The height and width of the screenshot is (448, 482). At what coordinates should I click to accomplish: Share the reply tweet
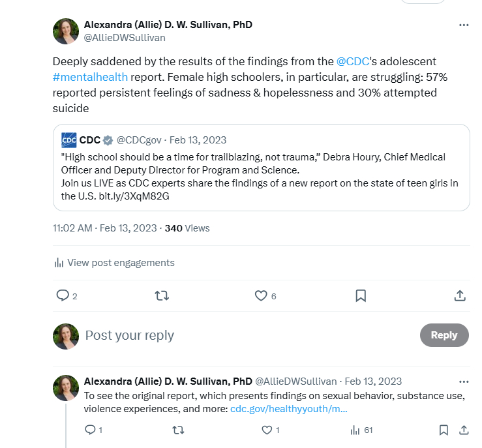[x=464, y=430]
